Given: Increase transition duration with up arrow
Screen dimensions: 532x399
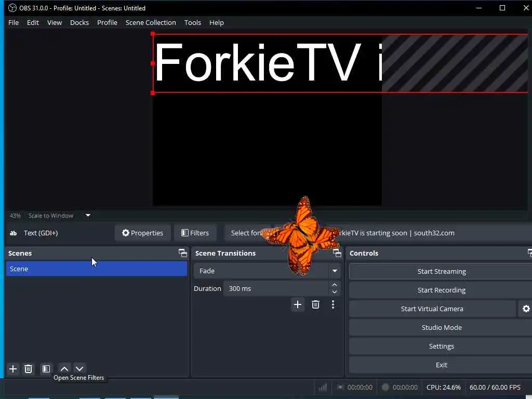Looking at the screenshot, I should tap(335, 285).
